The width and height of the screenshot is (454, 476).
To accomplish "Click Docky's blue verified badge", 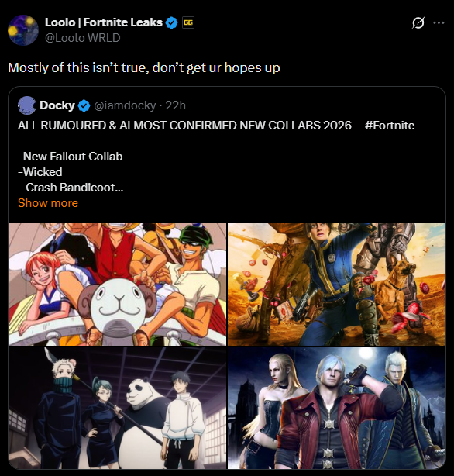I will point(84,105).
